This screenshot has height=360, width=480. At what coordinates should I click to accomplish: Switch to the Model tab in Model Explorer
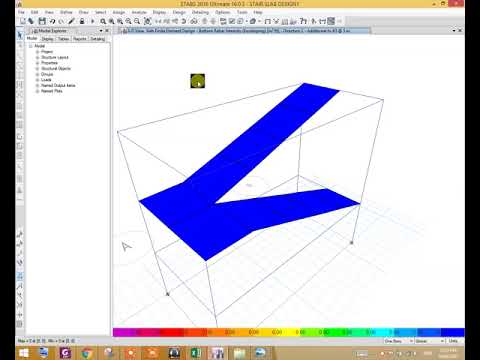click(32, 39)
